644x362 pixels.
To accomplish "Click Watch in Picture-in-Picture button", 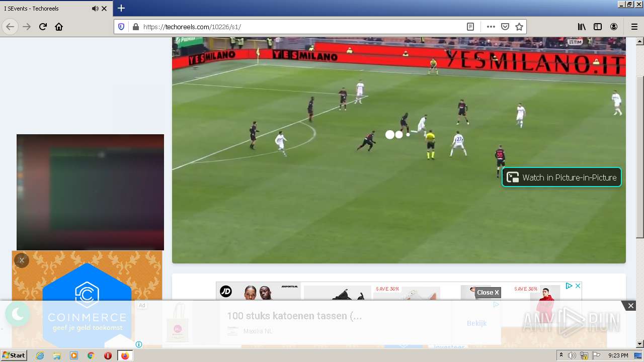I will pos(561,177).
